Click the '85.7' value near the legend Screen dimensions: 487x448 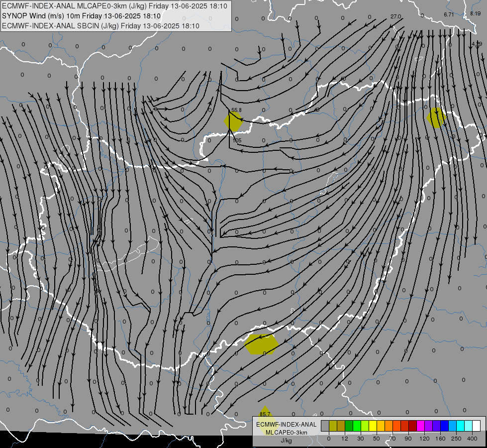pos(265,414)
